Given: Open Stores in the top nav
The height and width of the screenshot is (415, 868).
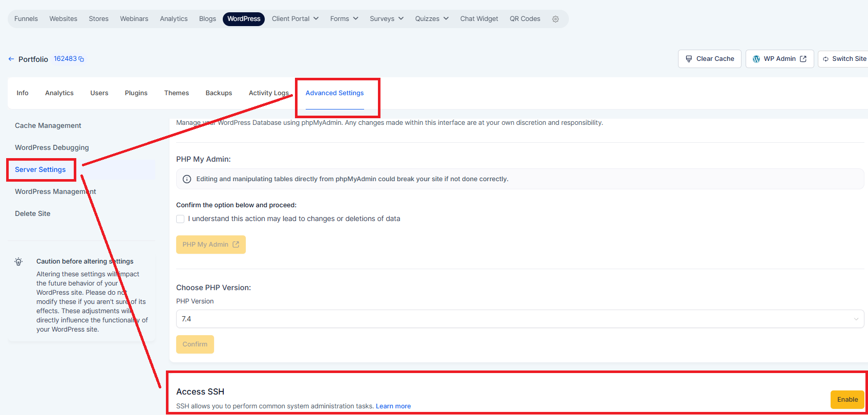Looking at the screenshot, I should [99, 19].
